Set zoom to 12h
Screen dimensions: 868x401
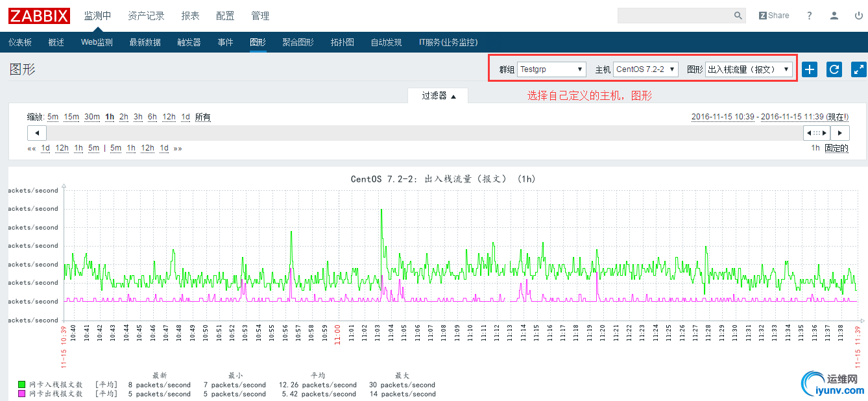point(169,117)
